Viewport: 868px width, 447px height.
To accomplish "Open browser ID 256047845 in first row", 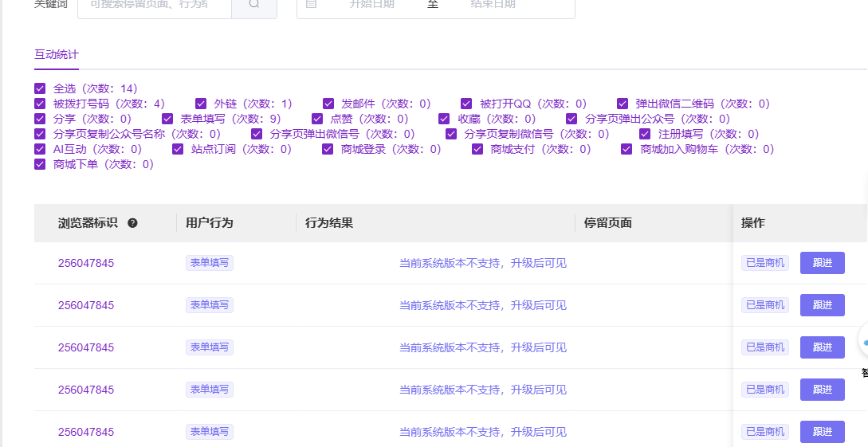I will point(86,263).
